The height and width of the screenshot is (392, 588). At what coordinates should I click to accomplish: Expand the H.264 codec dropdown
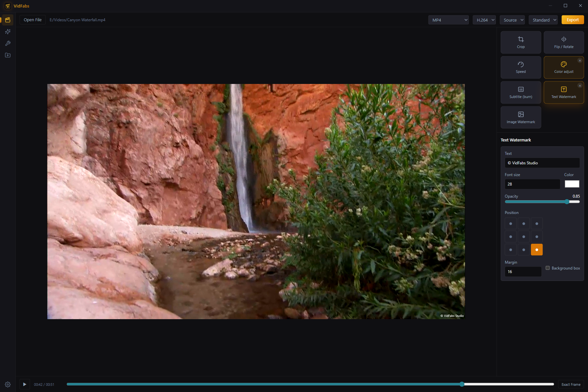pyautogui.click(x=484, y=20)
